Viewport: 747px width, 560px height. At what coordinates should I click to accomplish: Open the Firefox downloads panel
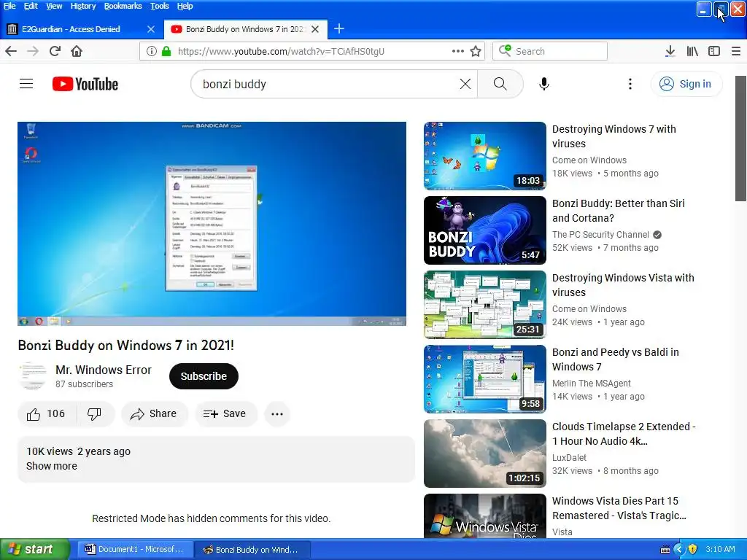[x=670, y=51]
